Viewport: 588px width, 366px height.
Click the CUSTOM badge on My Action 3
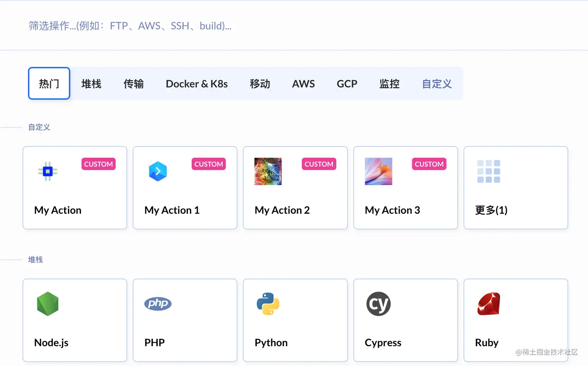(x=429, y=164)
